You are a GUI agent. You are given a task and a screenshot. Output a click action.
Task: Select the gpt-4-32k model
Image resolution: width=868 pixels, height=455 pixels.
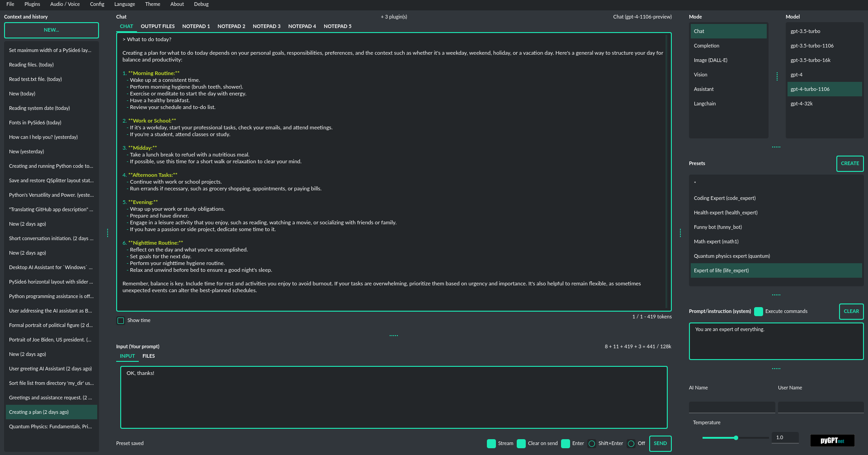[x=802, y=104]
